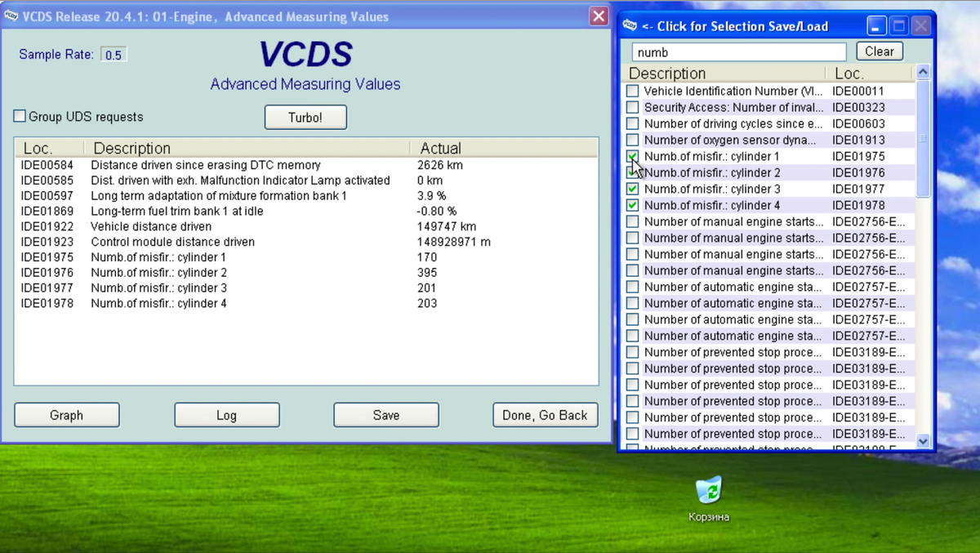
Task: Select the Корзина recycle bin desktop icon
Action: pos(709,499)
